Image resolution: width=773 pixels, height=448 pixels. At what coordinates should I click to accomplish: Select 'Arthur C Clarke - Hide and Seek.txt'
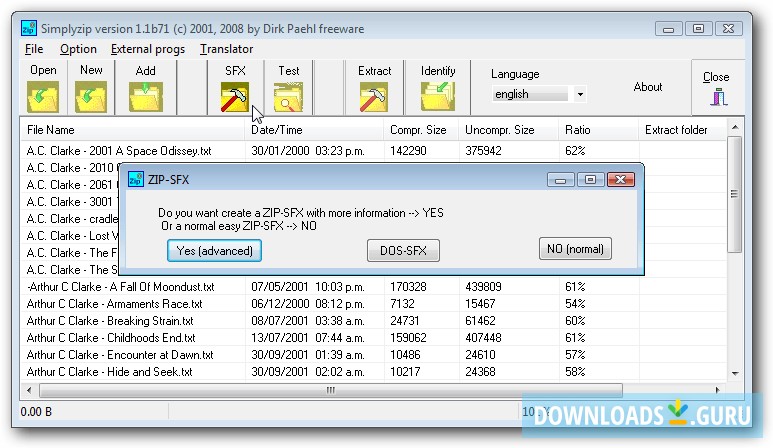109,372
